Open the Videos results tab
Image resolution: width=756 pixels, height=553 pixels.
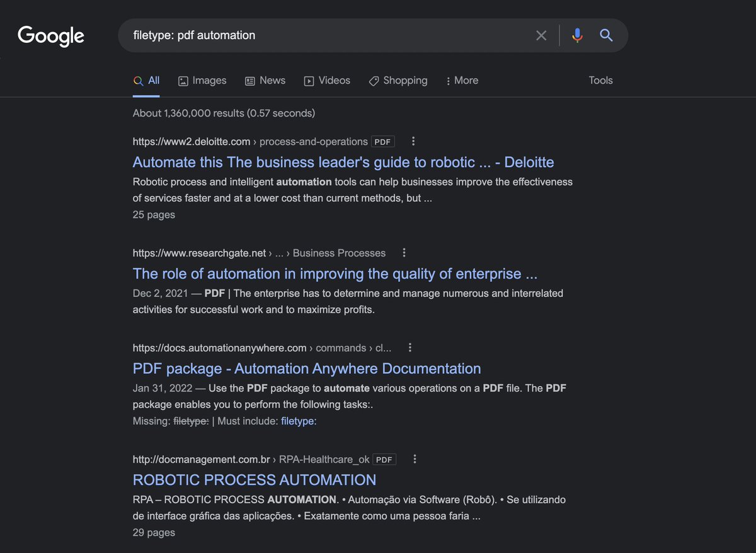pyautogui.click(x=327, y=81)
